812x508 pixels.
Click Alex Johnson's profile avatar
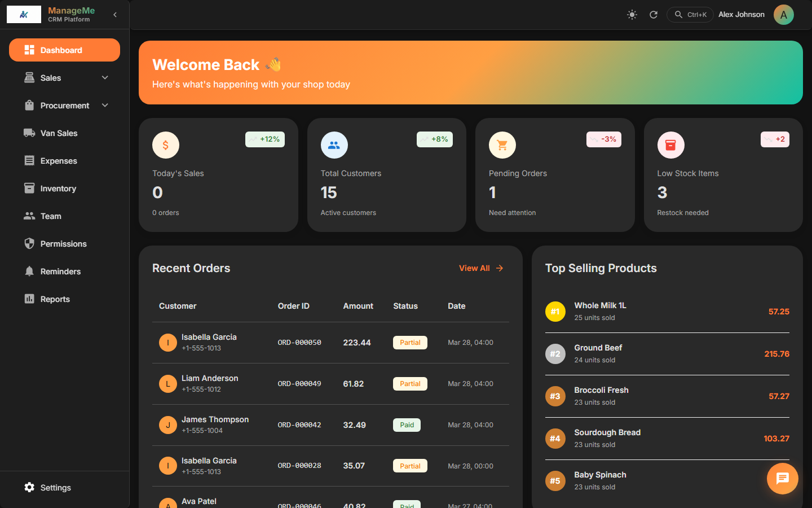(x=783, y=14)
